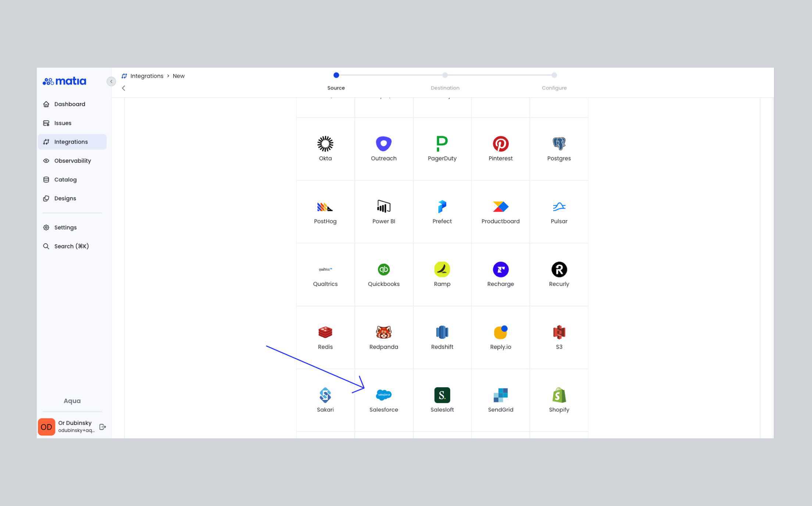812x506 pixels.
Task: Click the sign out icon next to profile
Action: click(102, 427)
